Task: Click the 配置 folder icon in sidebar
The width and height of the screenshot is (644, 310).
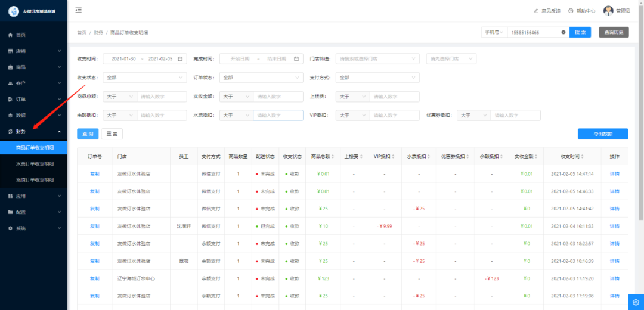Action: pos(11,212)
